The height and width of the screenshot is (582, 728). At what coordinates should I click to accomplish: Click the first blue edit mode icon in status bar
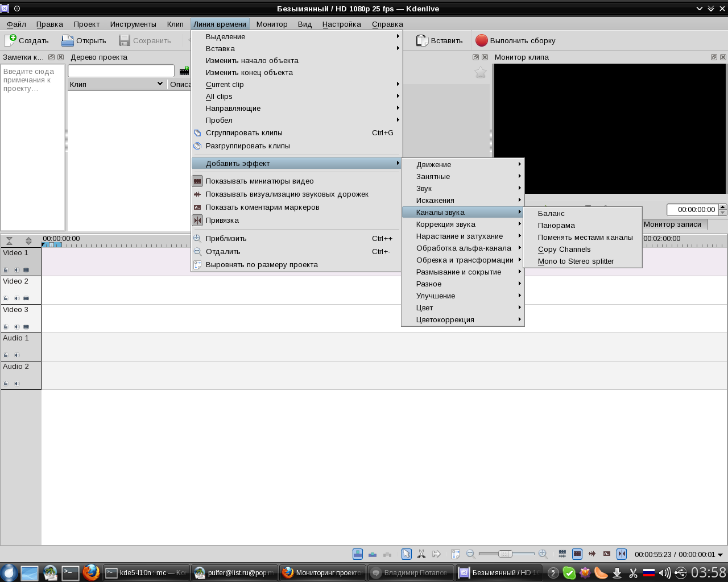coord(358,554)
